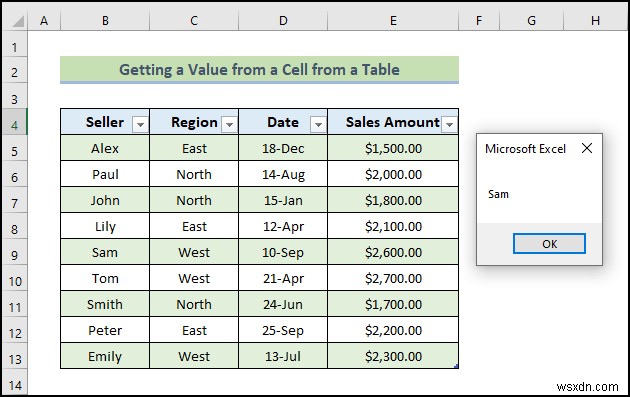Select the cell containing Peter
Image resolution: width=630 pixels, height=397 pixels.
click(105, 330)
